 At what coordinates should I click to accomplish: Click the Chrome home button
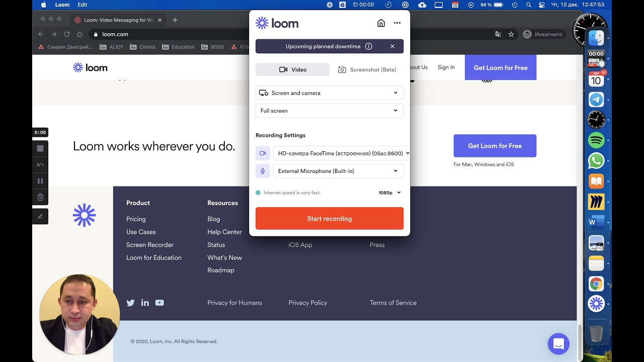[79, 34]
